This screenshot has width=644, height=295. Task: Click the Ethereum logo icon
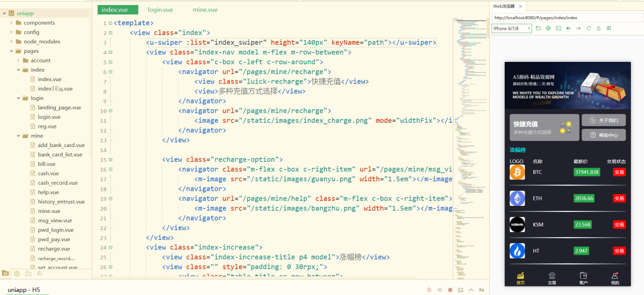[x=517, y=198]
